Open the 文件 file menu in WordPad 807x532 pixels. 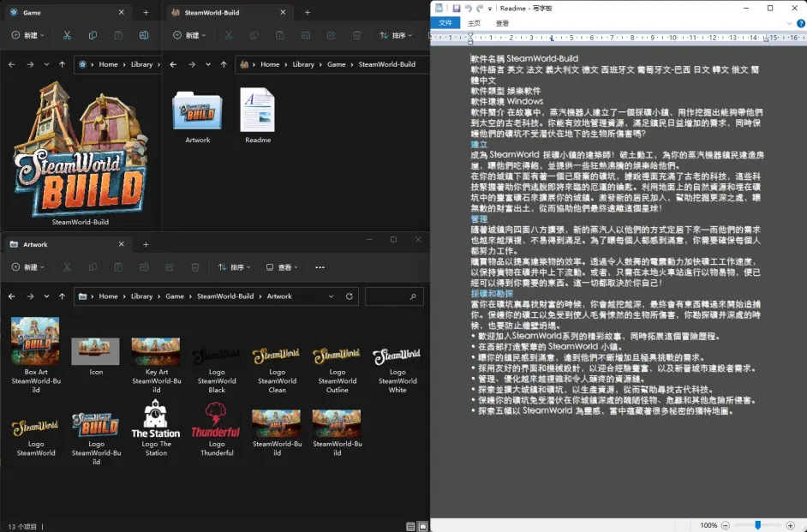click(445, 23)
